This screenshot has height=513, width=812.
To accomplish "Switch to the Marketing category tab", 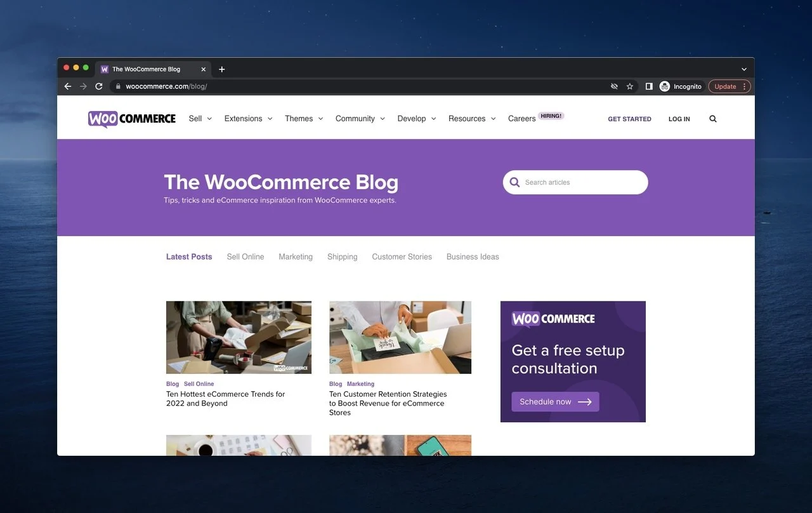I will click(x=296, y=256).
